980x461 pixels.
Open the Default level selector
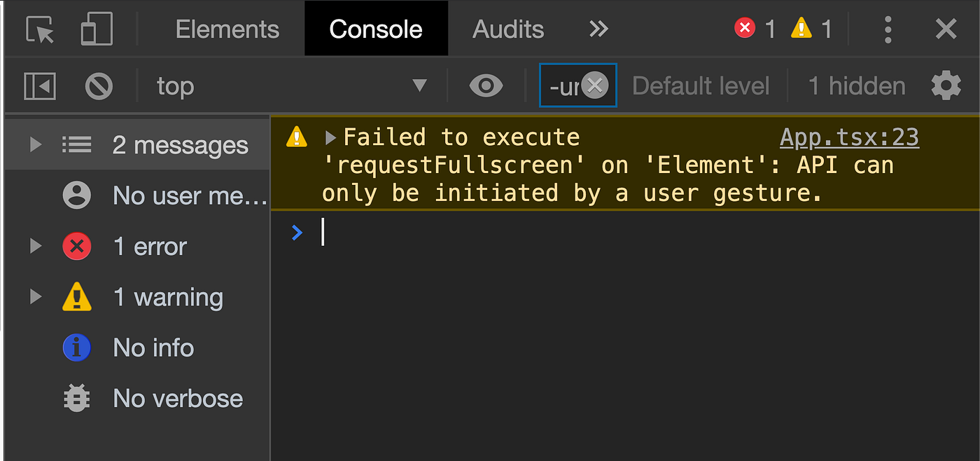pyautogui.click(x=701, y=86)
